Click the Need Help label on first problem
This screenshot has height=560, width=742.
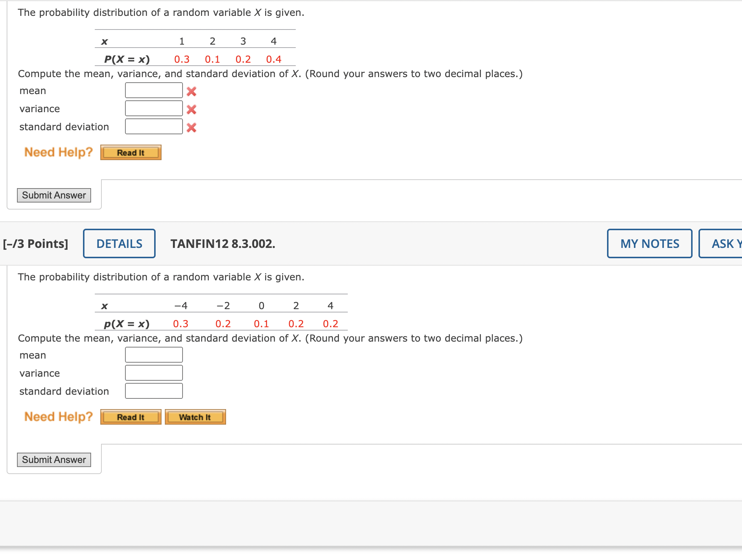[x=58, y=152]
